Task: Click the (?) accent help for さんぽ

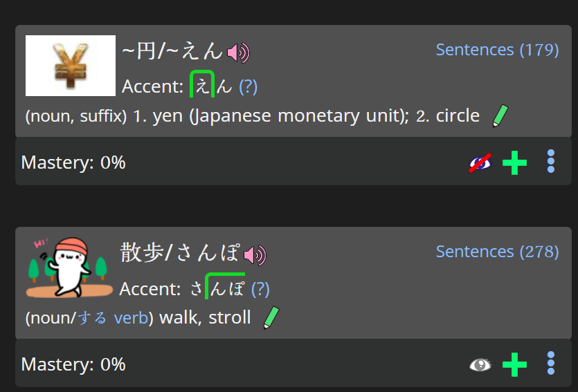Action: pyautogui.click(x=260, y=289)
